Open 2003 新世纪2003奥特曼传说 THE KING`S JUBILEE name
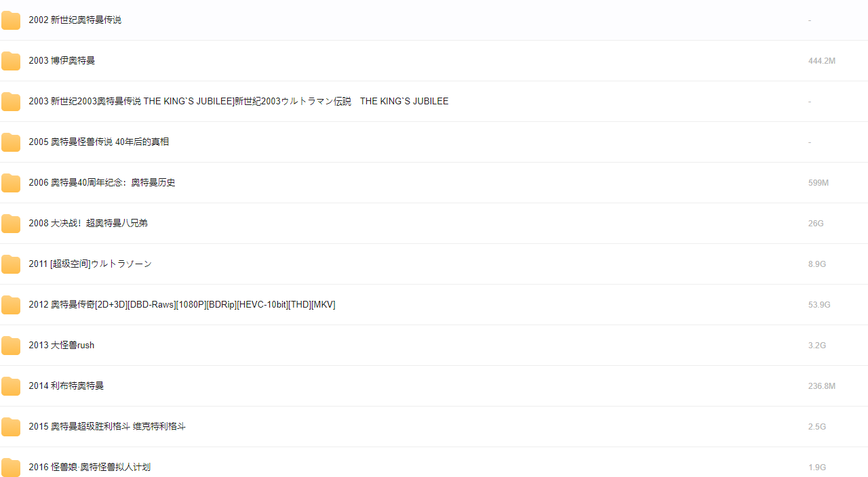This screenshot has width=868, height=477. pos(239,102)
